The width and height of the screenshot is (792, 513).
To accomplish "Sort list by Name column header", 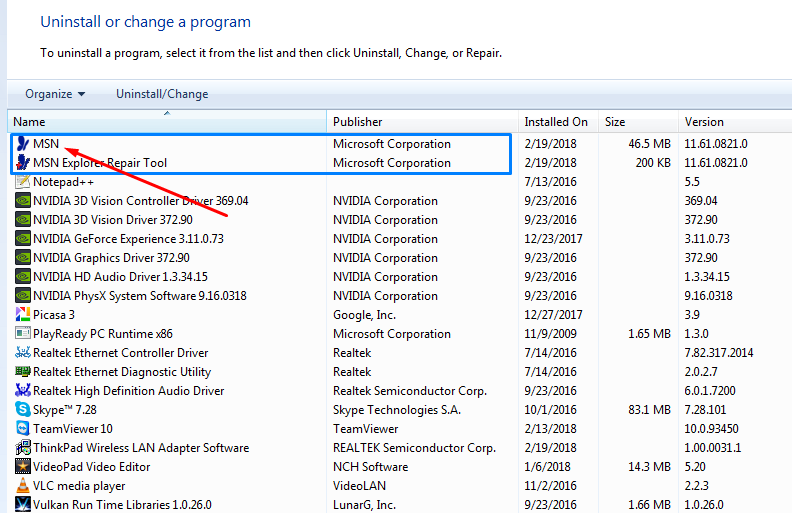I will coord(167,122).
